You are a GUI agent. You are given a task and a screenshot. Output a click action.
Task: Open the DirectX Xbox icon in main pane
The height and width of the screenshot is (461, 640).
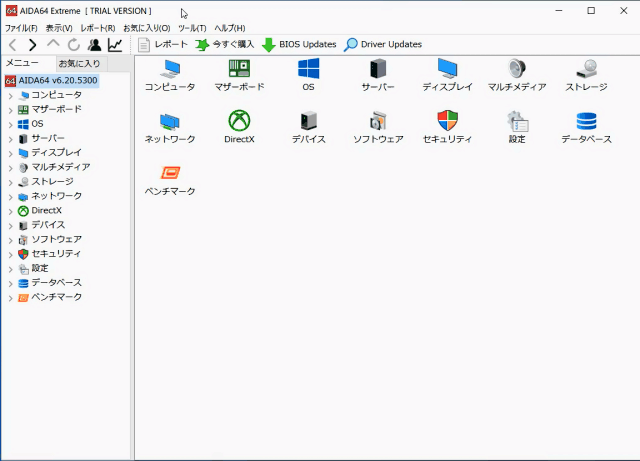point(239,120)
